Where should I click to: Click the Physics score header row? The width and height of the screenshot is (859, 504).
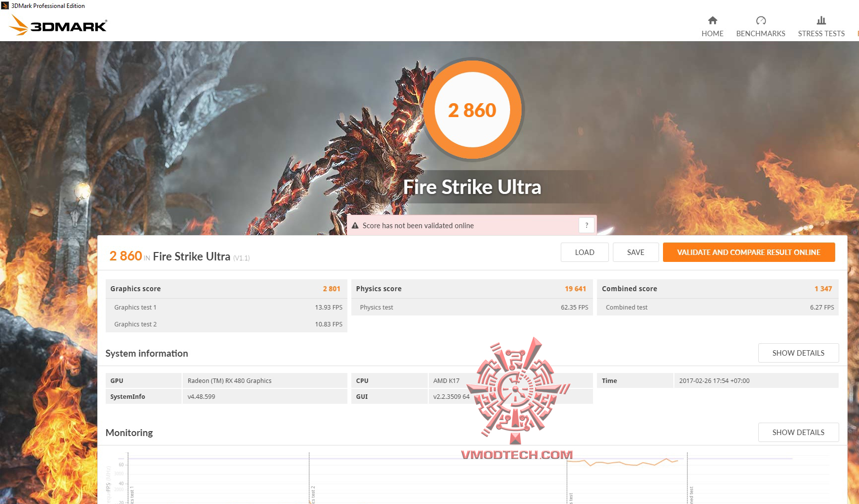[471, 288]
